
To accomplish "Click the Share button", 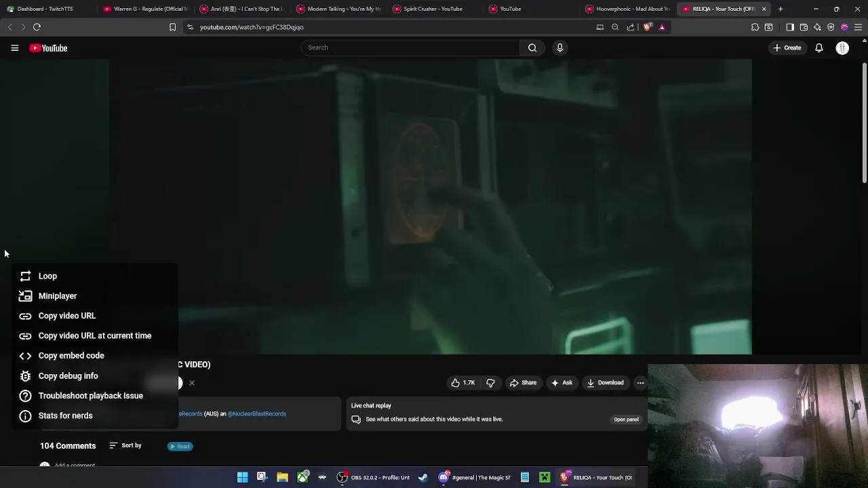I will [523, 383].
